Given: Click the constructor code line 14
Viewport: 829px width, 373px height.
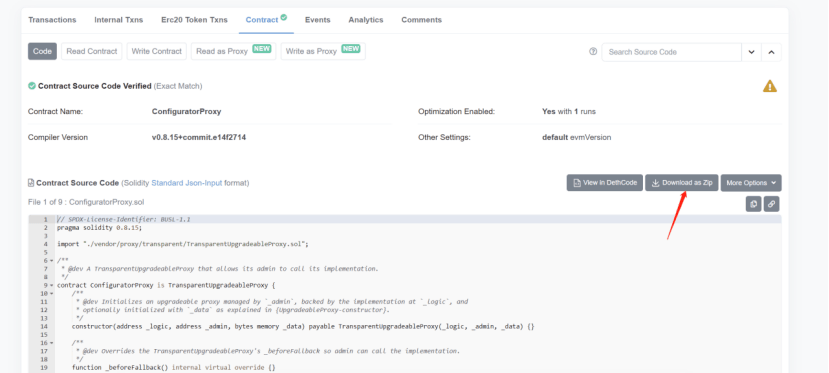Looking at the screenshot, I should click(303, 327).
